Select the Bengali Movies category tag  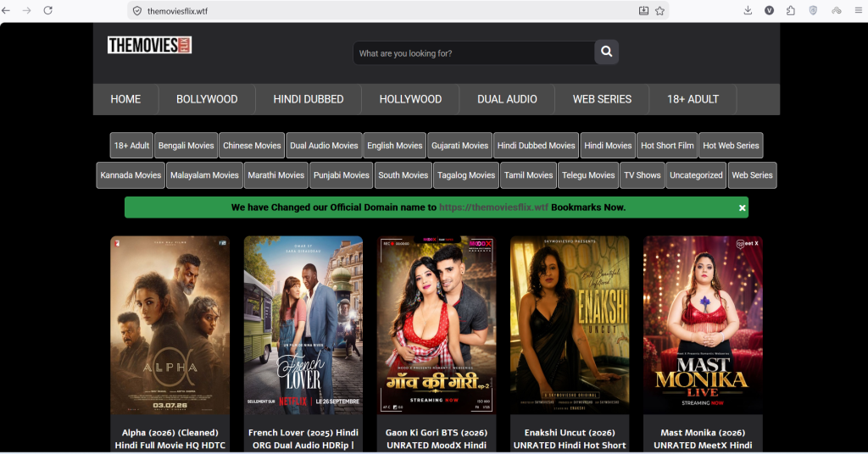point(186,146)
